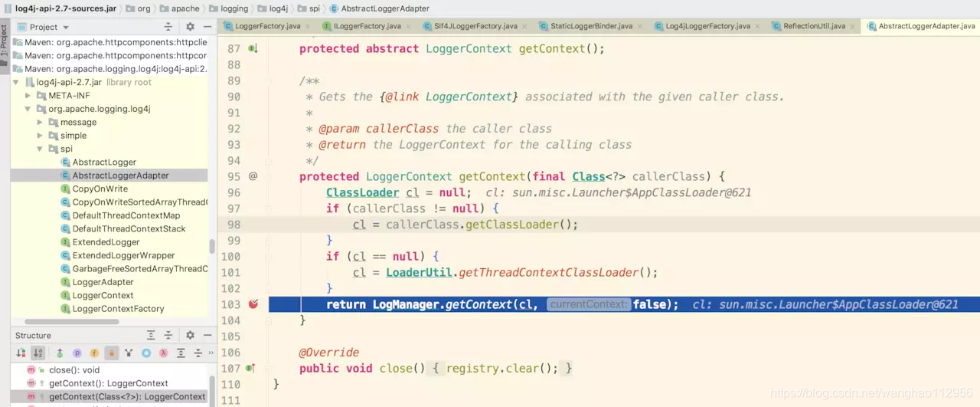Select DefaultThreadContextStack class

[x=123, y=228]
